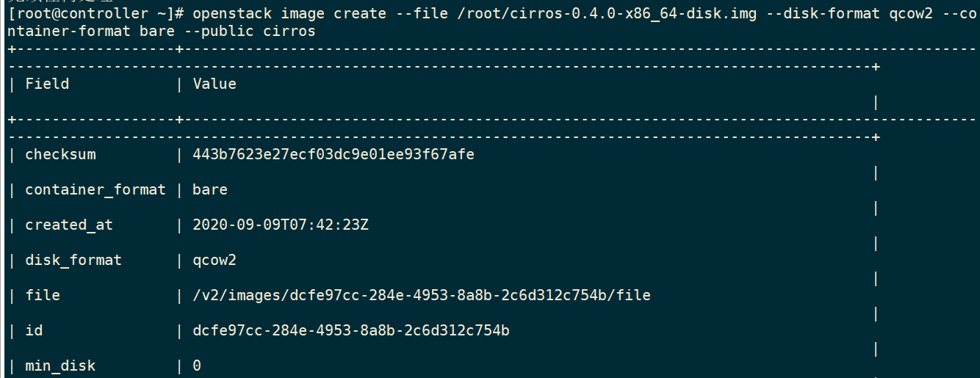Click the container_format field name

coord(96,190)
